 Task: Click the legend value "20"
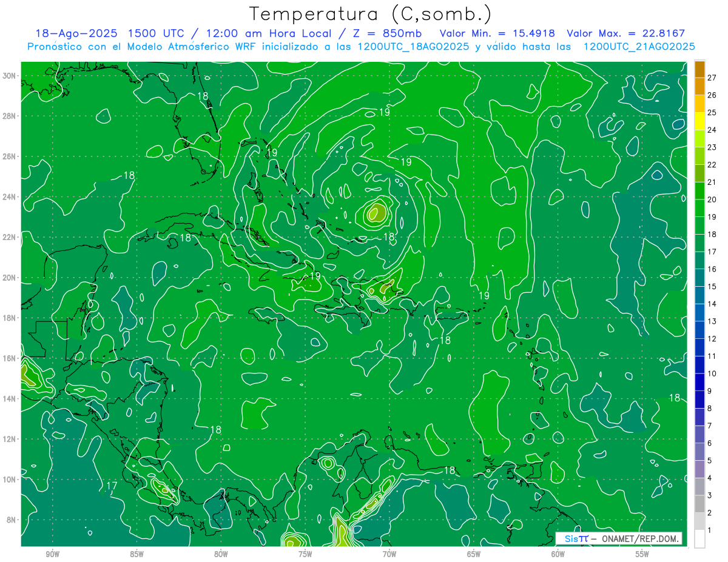click(x=712, y=199)
